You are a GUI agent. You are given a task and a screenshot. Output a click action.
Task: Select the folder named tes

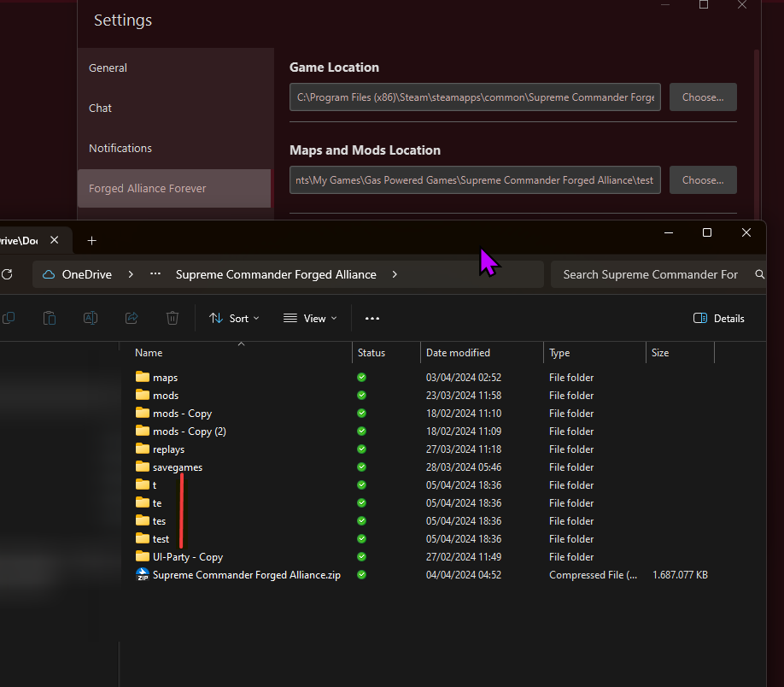[x=159, y=521]
